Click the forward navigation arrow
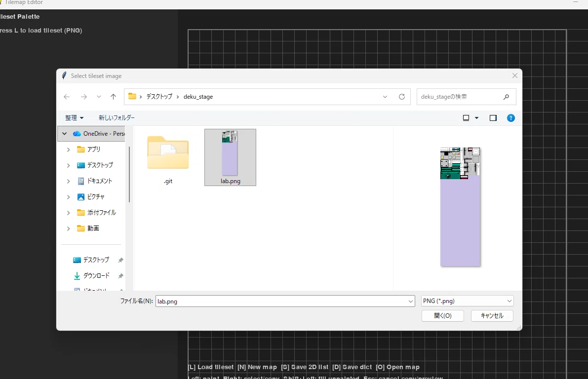Image resolution: width=588 pixels, height=379 pixels. tap(83, 97)
